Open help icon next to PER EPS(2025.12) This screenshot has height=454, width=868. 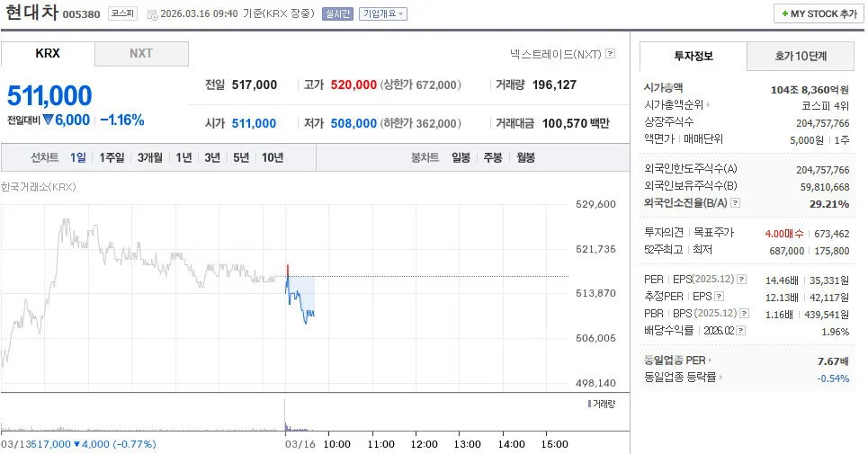click(x=742, y=280)
